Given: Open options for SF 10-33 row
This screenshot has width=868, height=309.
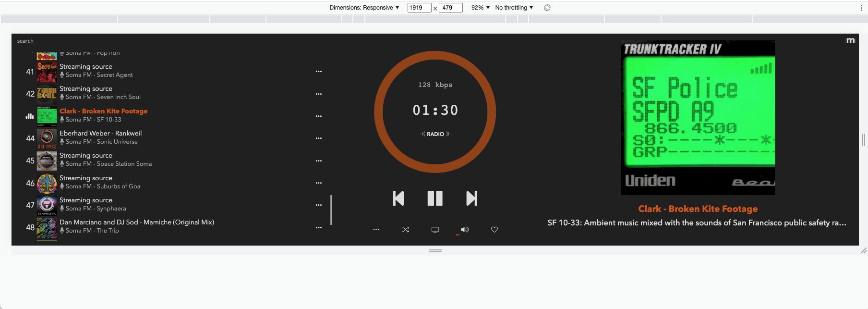Looking at the screenshot, I should coord(319,116).
